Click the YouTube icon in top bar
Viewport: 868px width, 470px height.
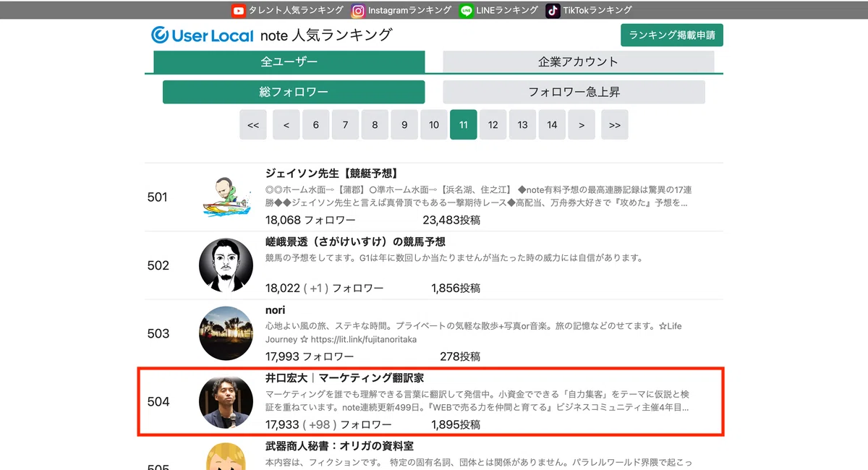239,10
